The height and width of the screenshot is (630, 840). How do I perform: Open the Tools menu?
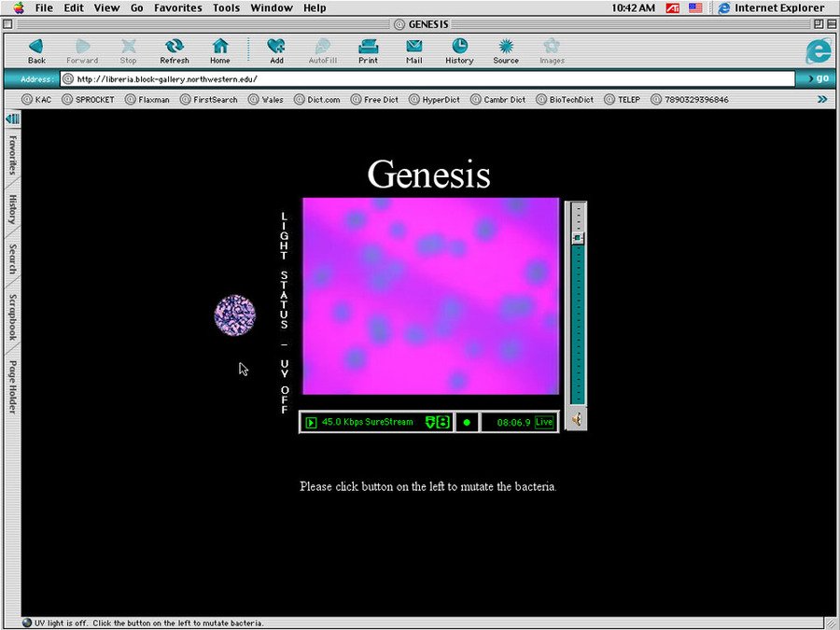(226, 7)
